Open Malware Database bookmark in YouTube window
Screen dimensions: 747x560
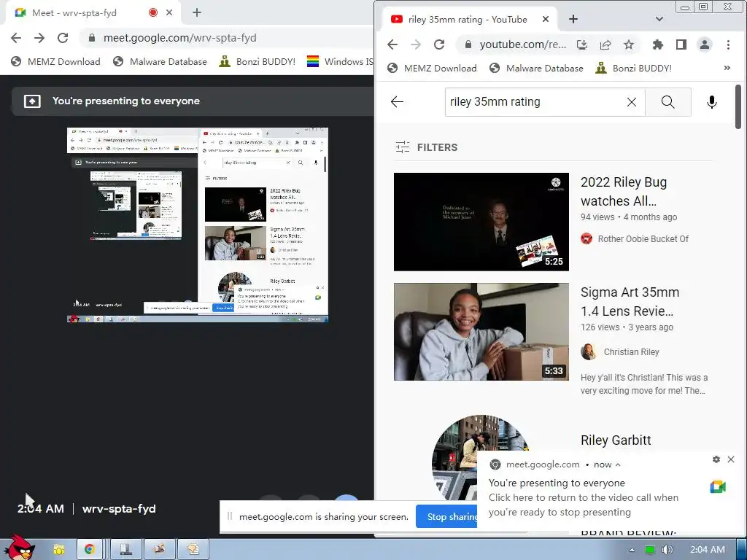536,68
